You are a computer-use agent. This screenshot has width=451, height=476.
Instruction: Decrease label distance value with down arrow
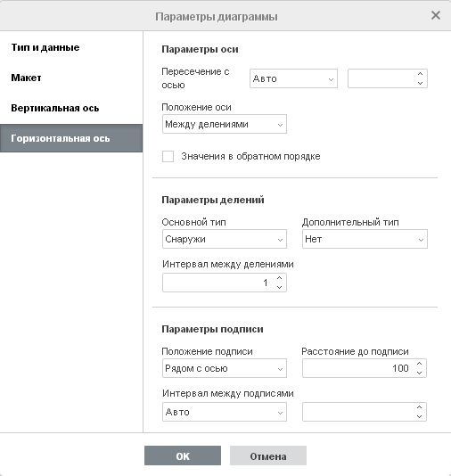[x=420, y=373]
